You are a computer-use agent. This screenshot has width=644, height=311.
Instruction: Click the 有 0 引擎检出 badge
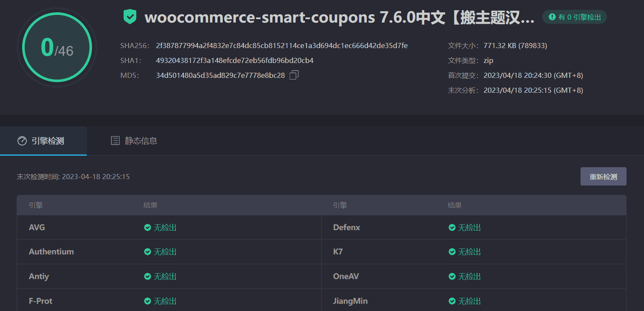tap(575, 17)
